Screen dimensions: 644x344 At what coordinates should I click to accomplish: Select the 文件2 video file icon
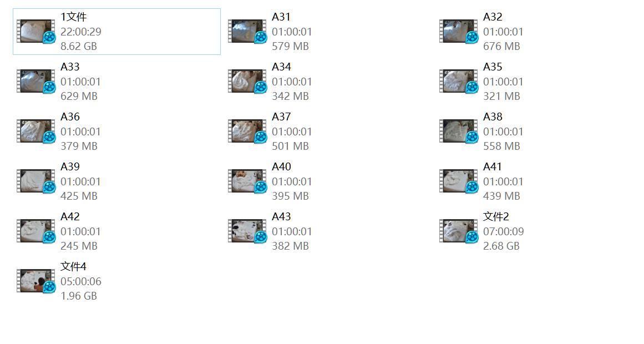click(x=458, y=231)
